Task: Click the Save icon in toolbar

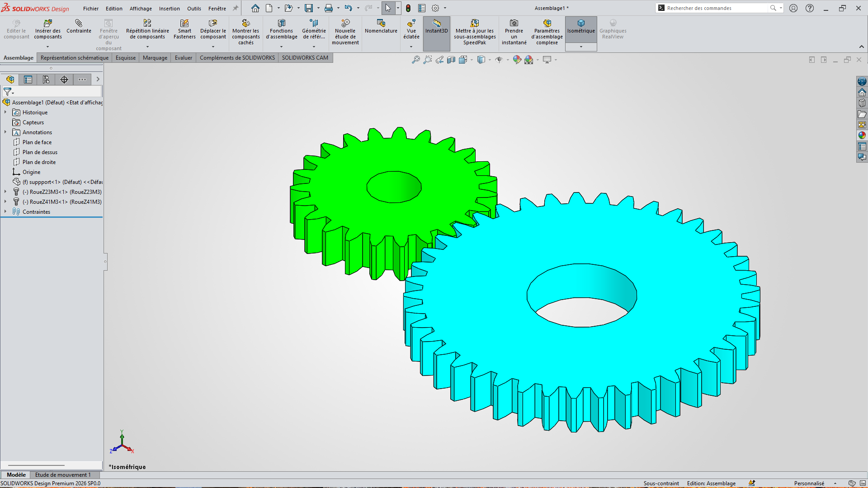Action: click(x=309, y=8)
